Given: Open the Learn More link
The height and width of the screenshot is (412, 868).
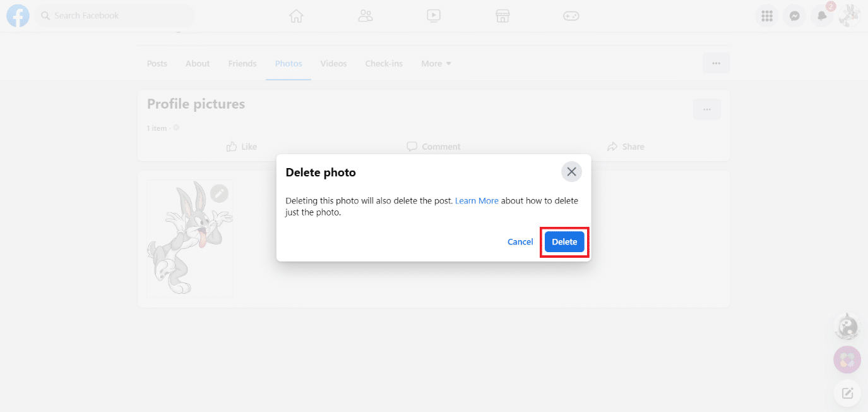Looking at the screenshot, I should (477, 200).
